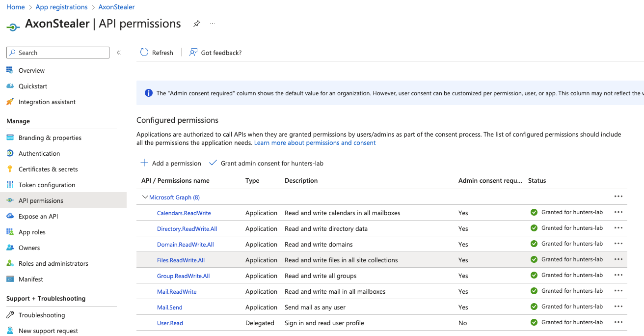This screenshot has height=336, width=644.
Task: Open the Directory.ReadWrite.All permission link
Action: pyautogui.click(x=187, y=228)
